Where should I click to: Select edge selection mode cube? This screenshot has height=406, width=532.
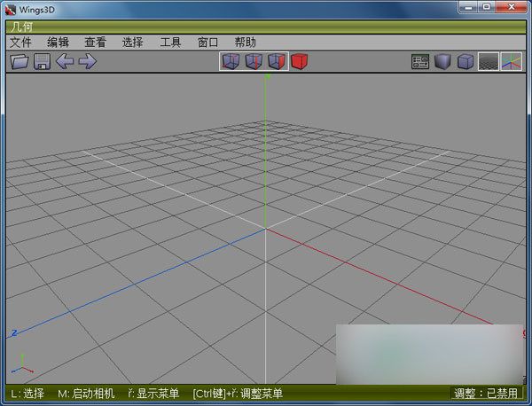pos(253,61)
